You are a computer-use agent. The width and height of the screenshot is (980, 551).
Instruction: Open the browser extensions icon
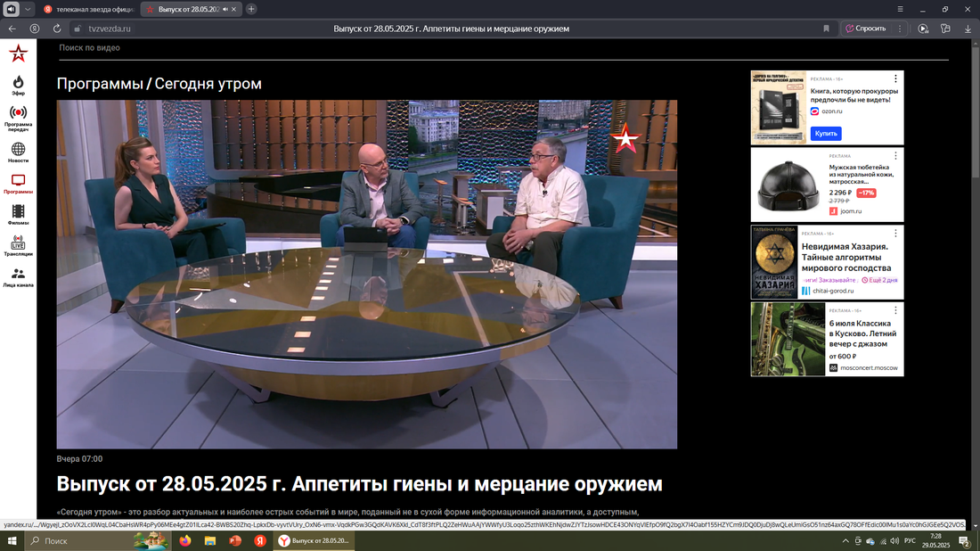[945, 29]
